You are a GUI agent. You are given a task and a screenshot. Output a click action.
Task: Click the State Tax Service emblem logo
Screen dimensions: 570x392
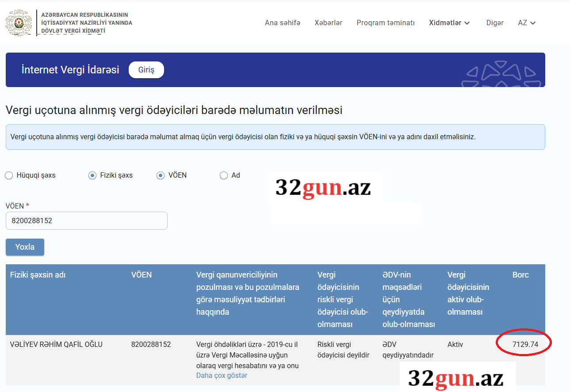[19, 23]
